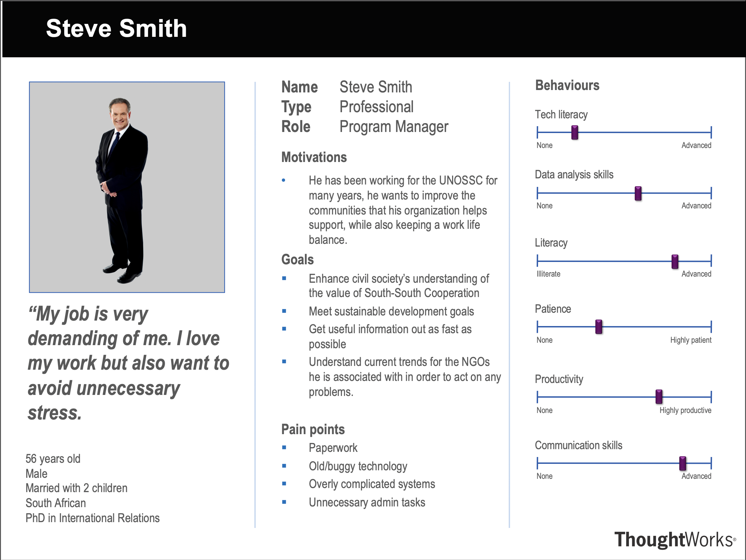Click the Communication skills slider handle
746x560 pixels.
(x=682, y=463)
